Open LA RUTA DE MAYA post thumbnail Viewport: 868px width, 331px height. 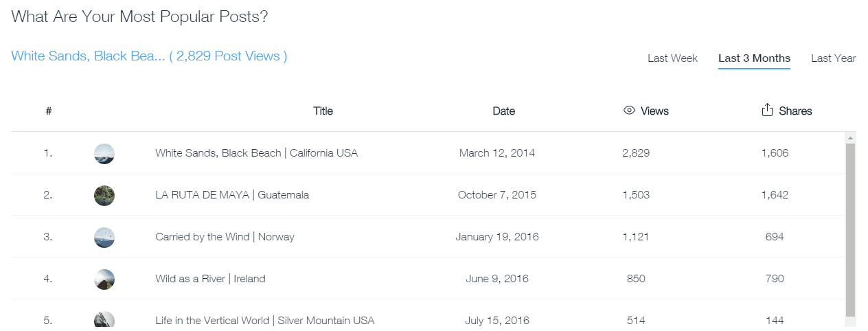pyautogui.click(x=104, y=195)
